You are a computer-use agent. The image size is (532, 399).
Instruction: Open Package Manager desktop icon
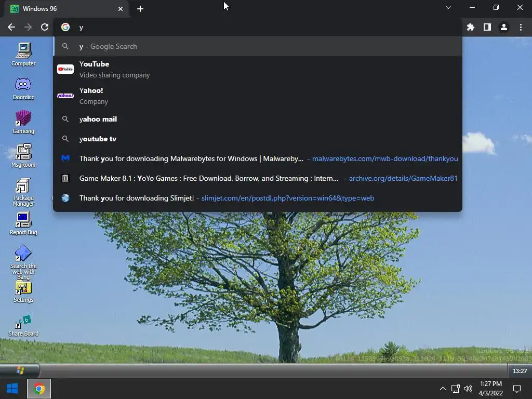pos(23,192)
